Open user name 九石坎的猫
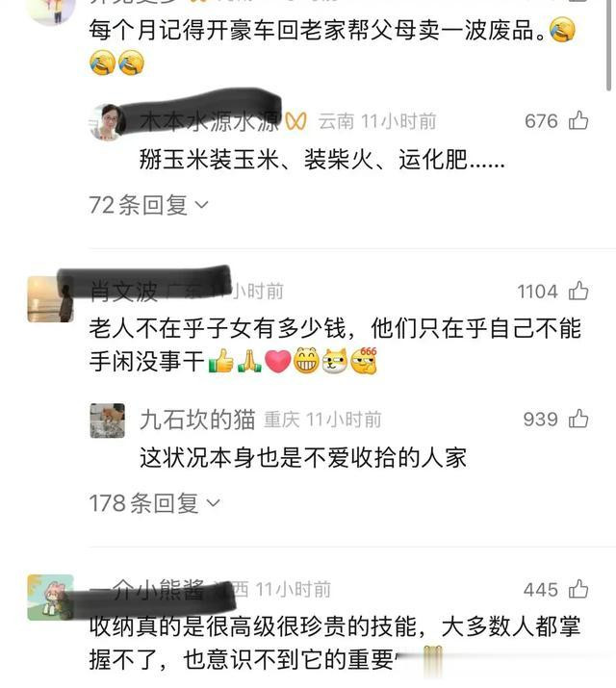The height and width of the screenshot is (688, 616). (197, 420)
